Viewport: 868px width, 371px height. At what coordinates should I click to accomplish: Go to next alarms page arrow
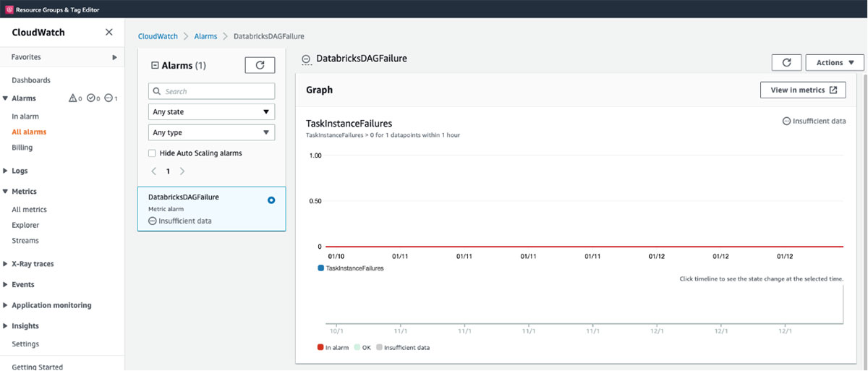click(x=182, y=171)
